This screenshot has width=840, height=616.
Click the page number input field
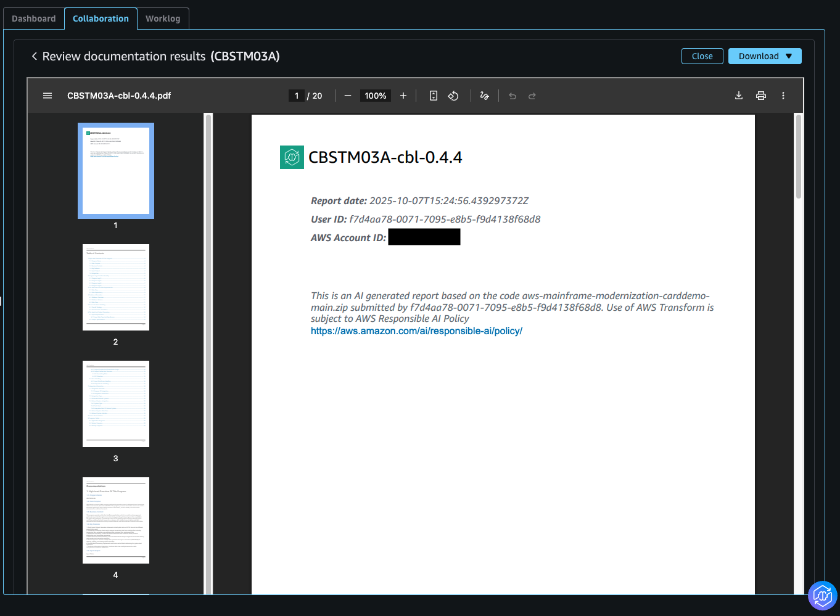(x=297, y=96)
